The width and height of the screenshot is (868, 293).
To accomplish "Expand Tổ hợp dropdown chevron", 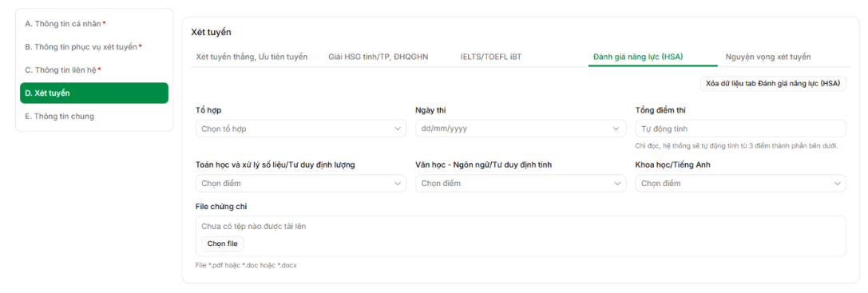I will click(x=397, y=129).
